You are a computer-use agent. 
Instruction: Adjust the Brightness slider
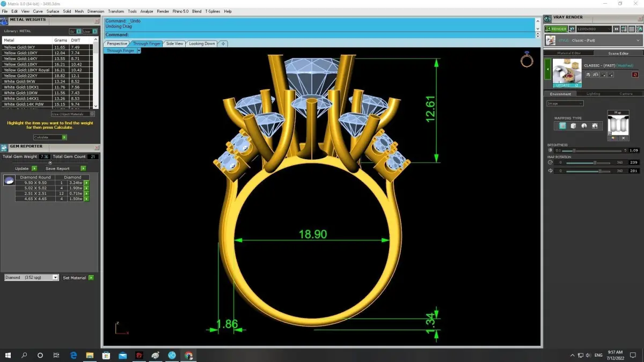[592, 150]
